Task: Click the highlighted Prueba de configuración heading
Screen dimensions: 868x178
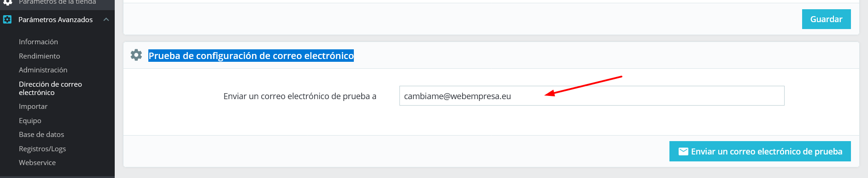Action: (251, 56)
